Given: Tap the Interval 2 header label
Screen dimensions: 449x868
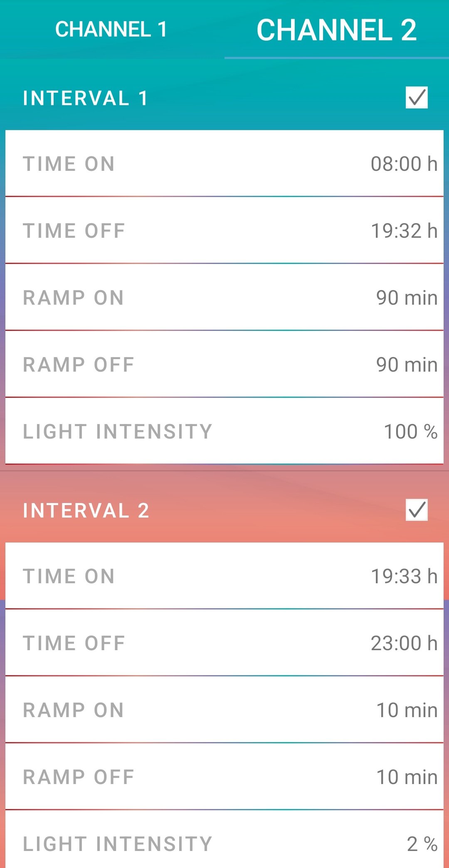Looking at the screenshot, I should tap(86, 511).
